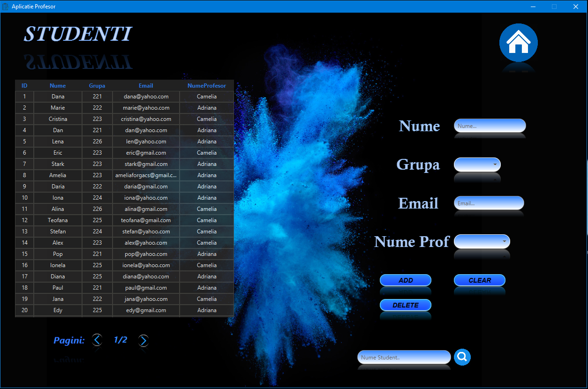
Task: Click the DELETE button
Action: pos(406,305)
